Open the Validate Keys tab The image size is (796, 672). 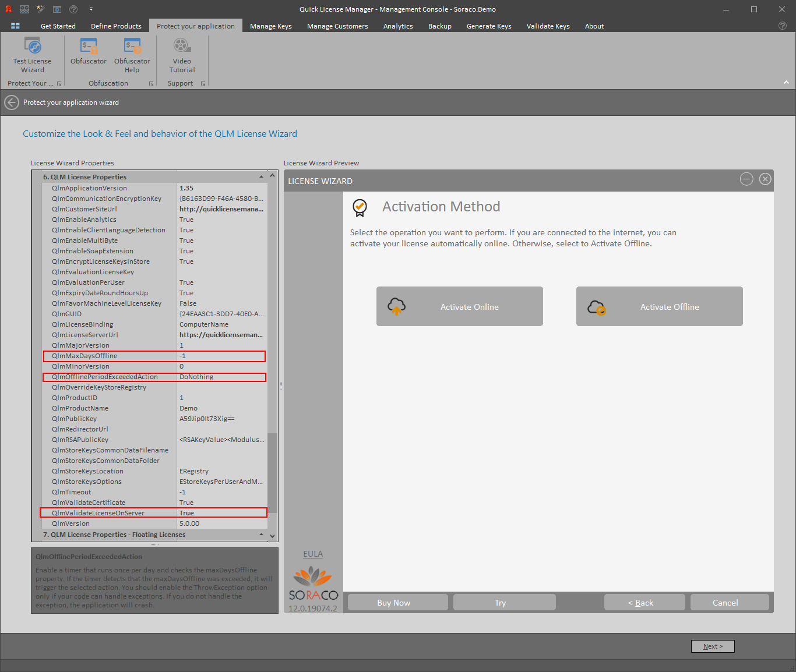(548, 26)
